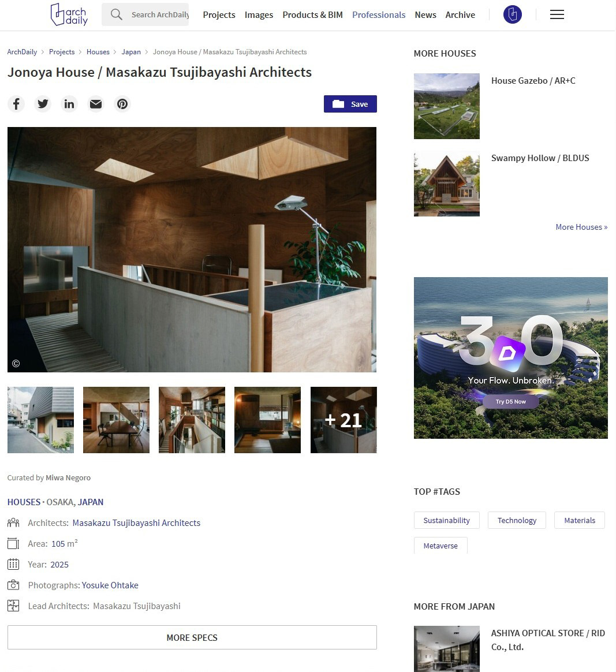Click the copyright icon on main photo
616x672 pixels.
pos(16,364)
